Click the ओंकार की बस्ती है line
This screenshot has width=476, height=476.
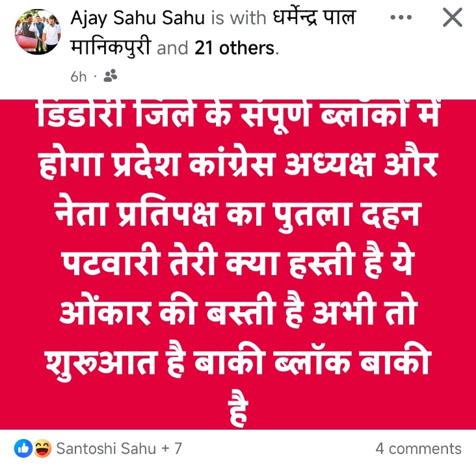[x=239, y=311]
